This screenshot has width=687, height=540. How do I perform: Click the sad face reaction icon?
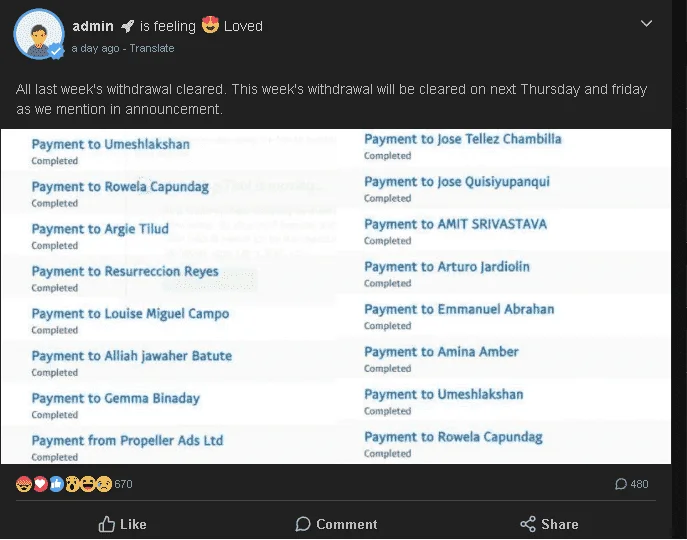coord(104,484)
